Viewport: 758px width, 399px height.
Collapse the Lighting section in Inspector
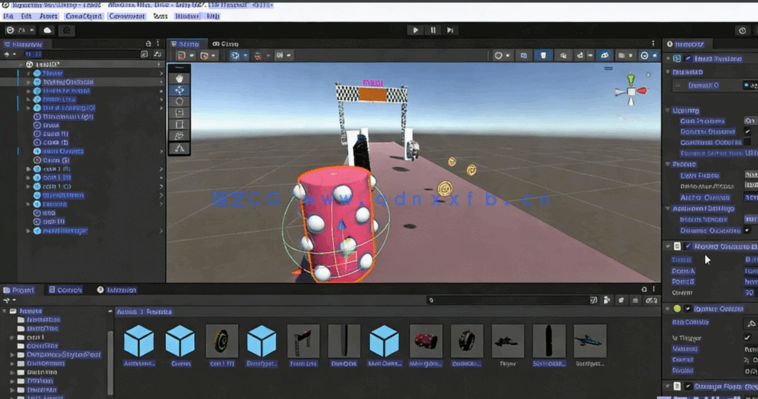[x=668, y=110]
